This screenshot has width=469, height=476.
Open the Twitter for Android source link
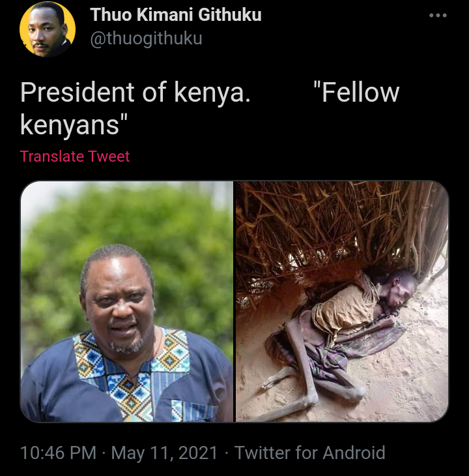(x=309, y=453)
